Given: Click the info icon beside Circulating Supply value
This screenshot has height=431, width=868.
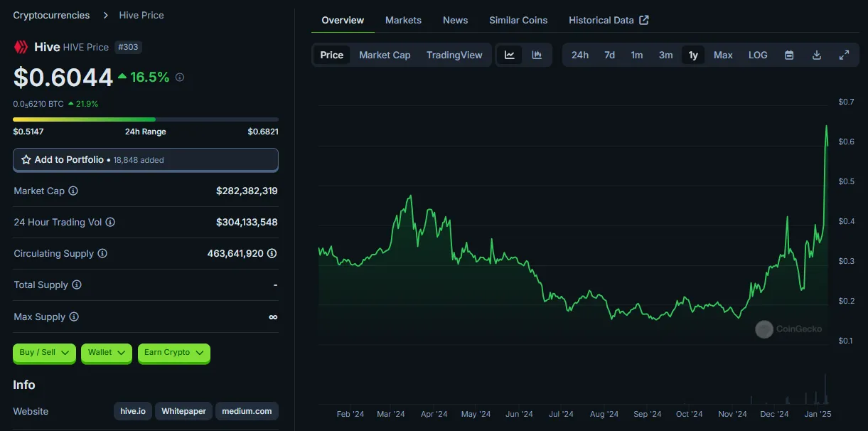Looking at the screenshot, I should click(272, 253).
